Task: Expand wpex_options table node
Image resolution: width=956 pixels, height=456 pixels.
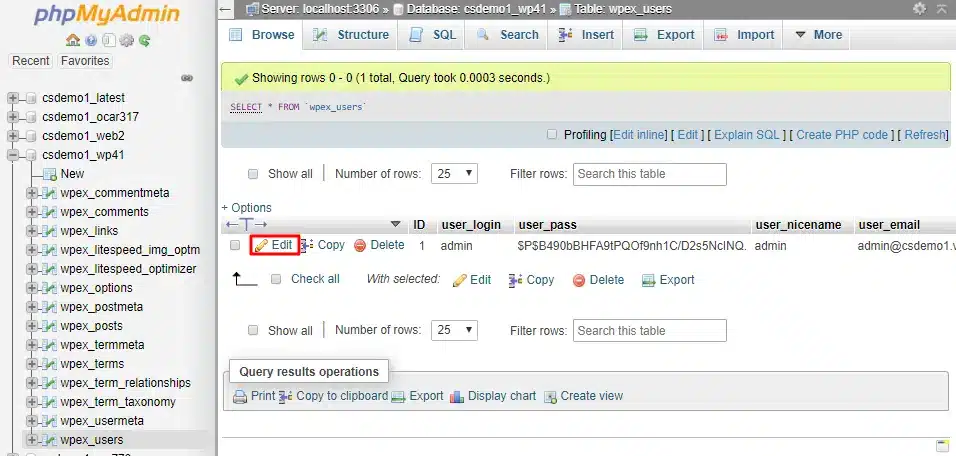Action: 31,288
